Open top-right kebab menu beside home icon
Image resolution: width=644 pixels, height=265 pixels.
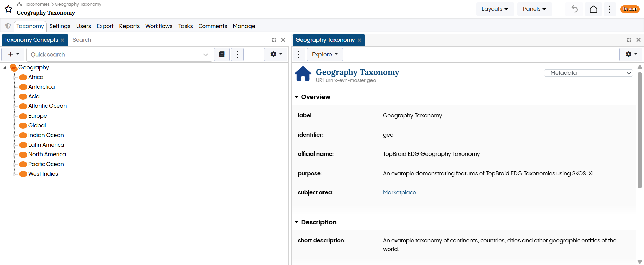(x=610, y=9)
